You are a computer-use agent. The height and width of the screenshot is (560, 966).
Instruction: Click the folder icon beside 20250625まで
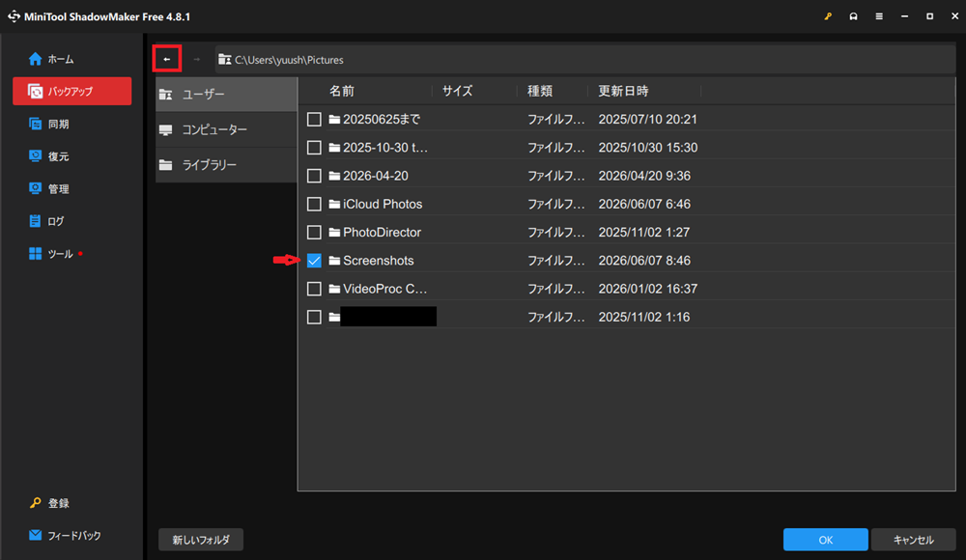334,119
